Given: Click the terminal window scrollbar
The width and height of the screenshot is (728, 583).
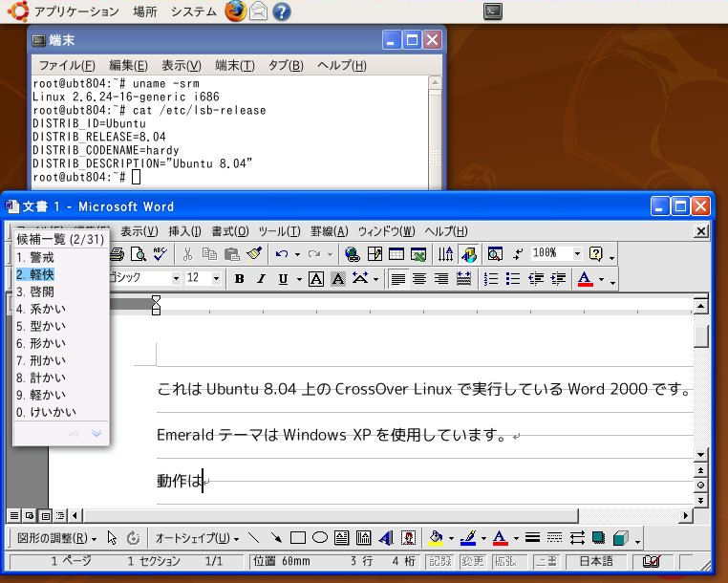Looking at the screenshot, I should point(435,133).
